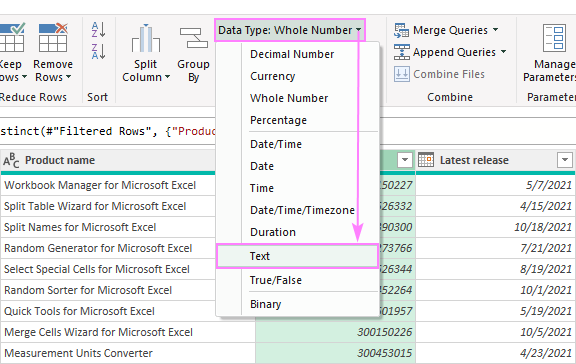Select the Measurement Units Converter cell
The height and width of the screenshot is (364, 576).
click(x=128, y=353)
